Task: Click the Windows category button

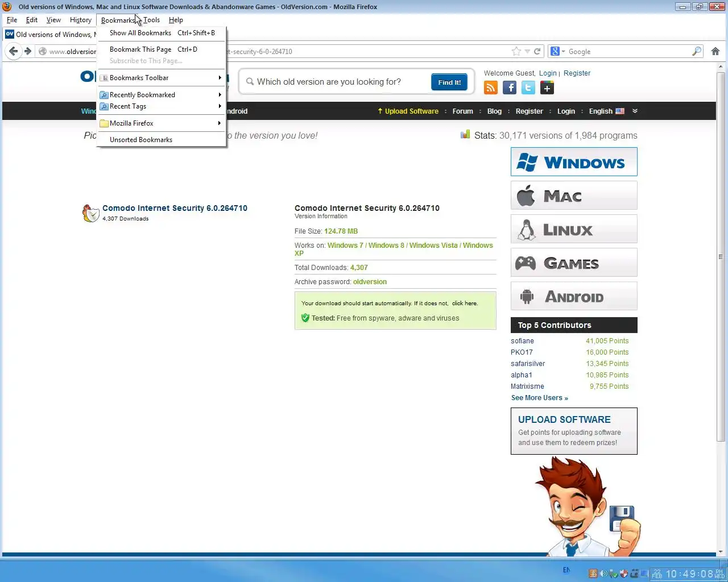Action: tap(574, 162)
